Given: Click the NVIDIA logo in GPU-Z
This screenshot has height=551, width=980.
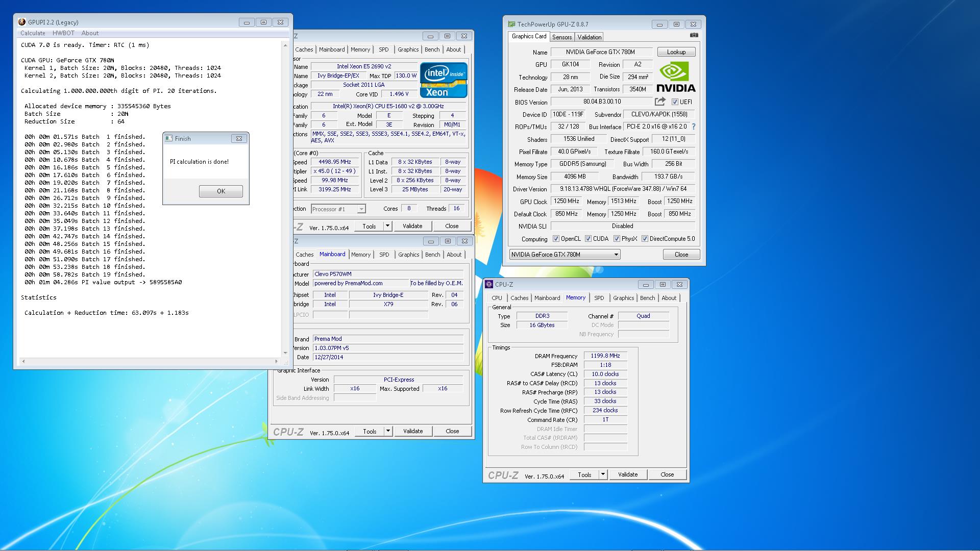Looking at the screenshot, I should click(x=676, y=77).
